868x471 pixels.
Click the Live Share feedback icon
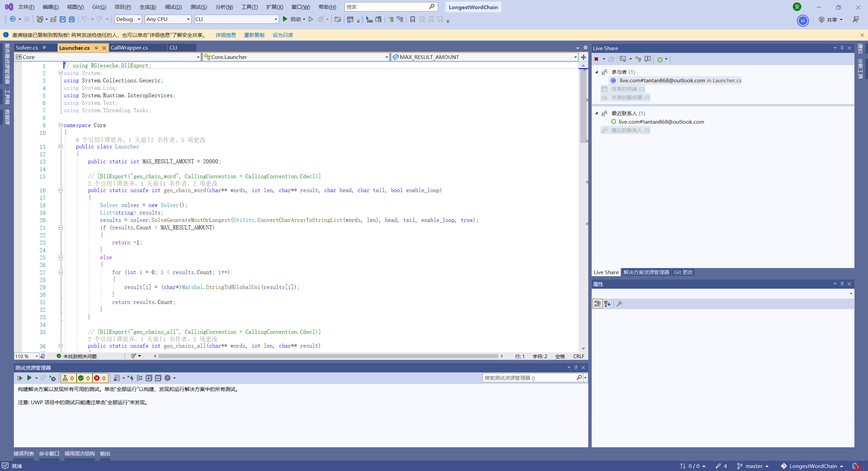point(648,59)
